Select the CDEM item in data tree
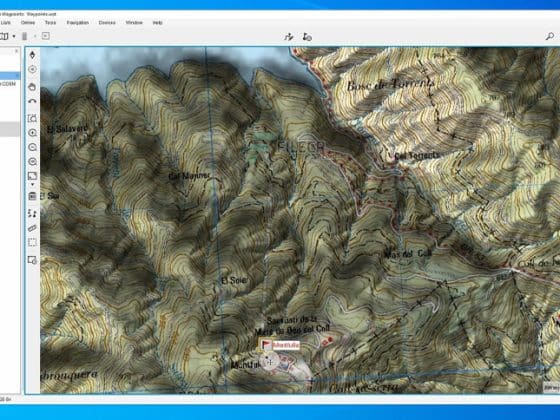Image resolution: width=560 pixels, height=420 pixels. 8,84
